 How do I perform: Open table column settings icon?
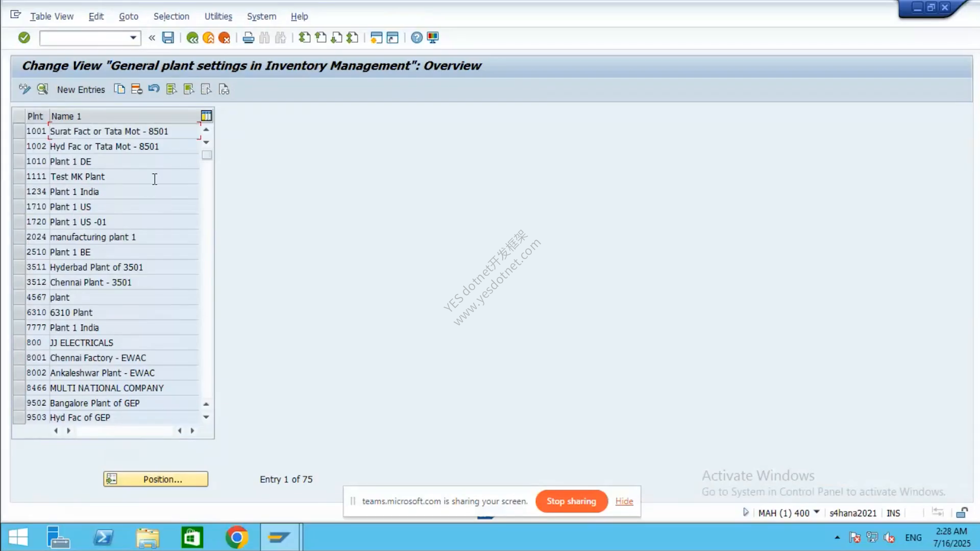[206, 116]
